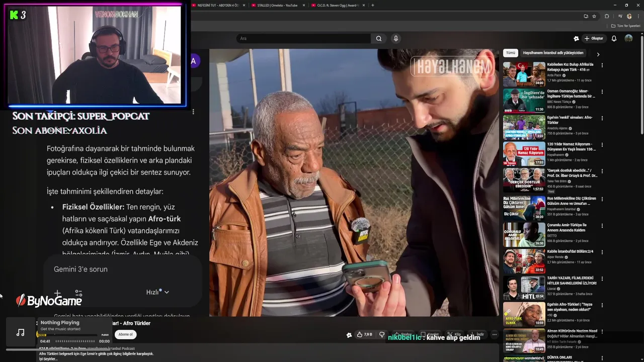Image resolution: width=644 pixels, height=362 pixels.
Task: Click the sparkle icon left of Oluştur
Action: click(x=577, y=39)
